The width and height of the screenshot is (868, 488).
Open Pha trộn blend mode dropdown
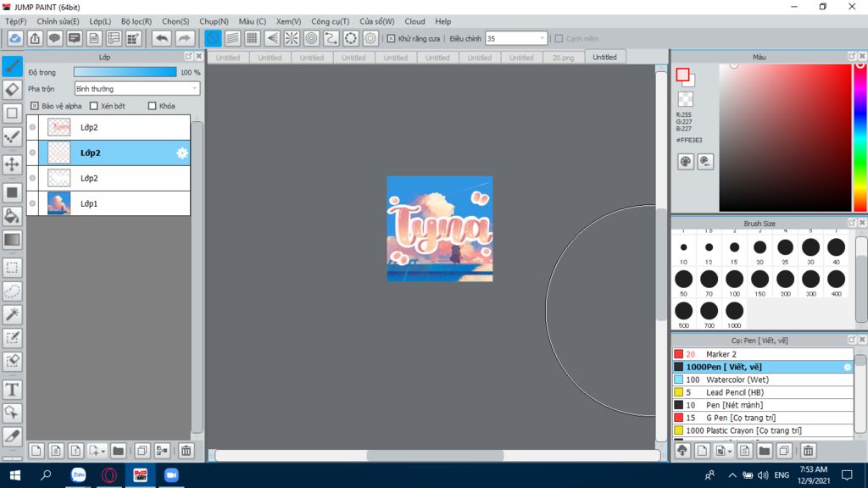(x=136, y=88)
